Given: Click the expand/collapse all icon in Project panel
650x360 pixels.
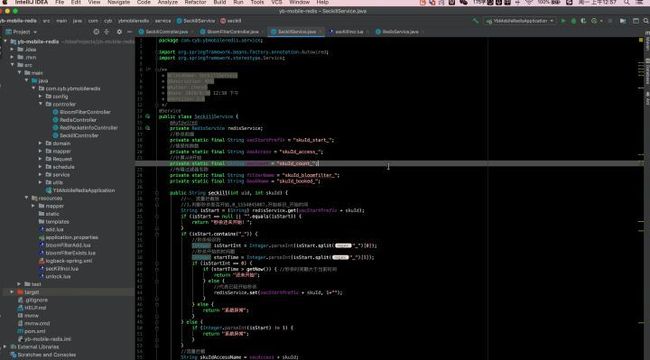Looking at the screenshot, I should [x=107, y=32].
